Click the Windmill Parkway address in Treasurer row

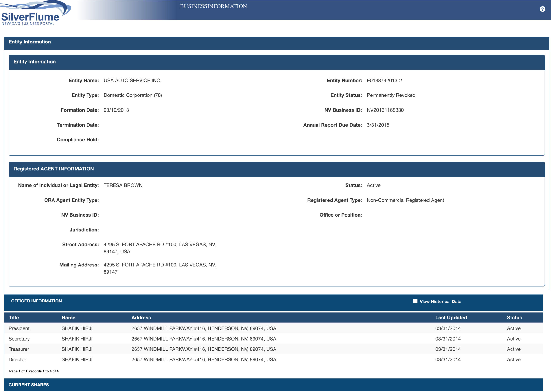204,349
